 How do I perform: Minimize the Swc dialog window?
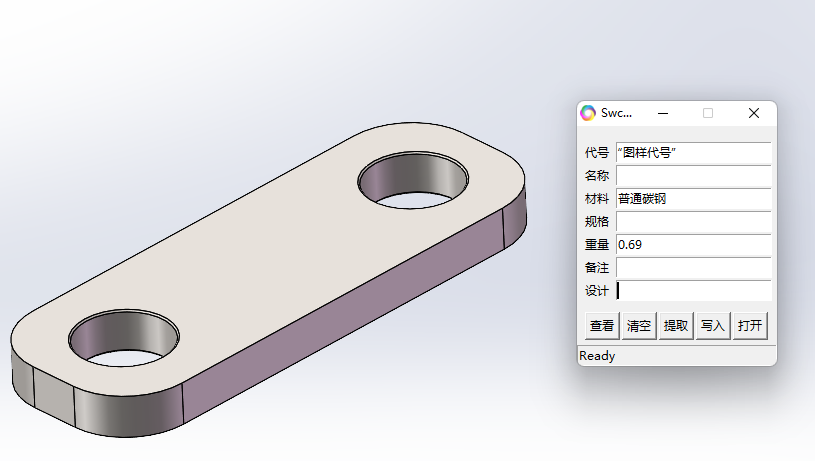pyautogui.click(x=662, y=113)
